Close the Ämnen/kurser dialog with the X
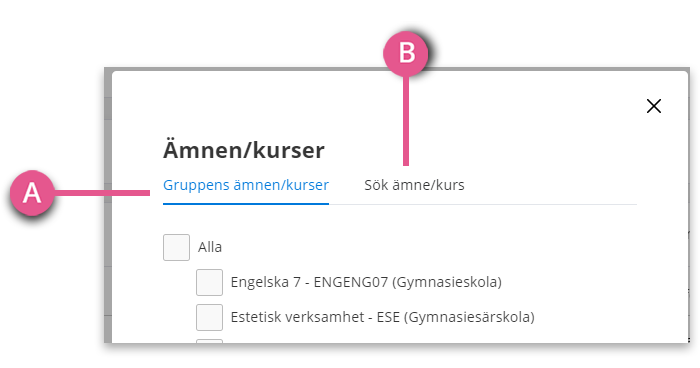The width and height of the screenshot is (700, 368). pos(654,106)
